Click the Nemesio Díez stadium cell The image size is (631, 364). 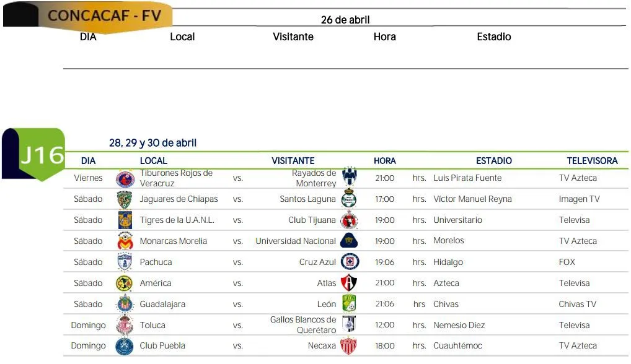tap(459, 326)
